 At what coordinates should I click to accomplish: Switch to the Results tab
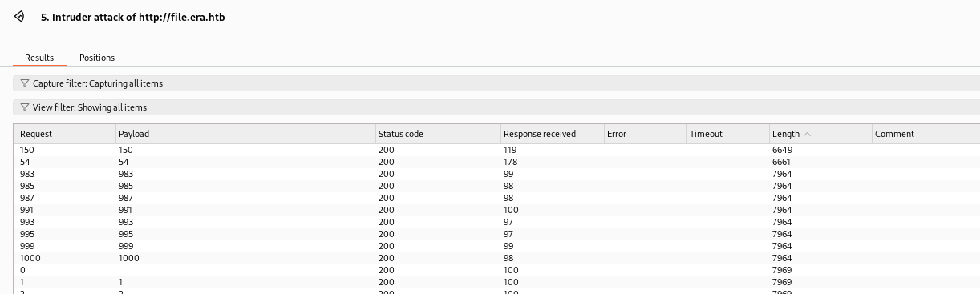(39, 58)
